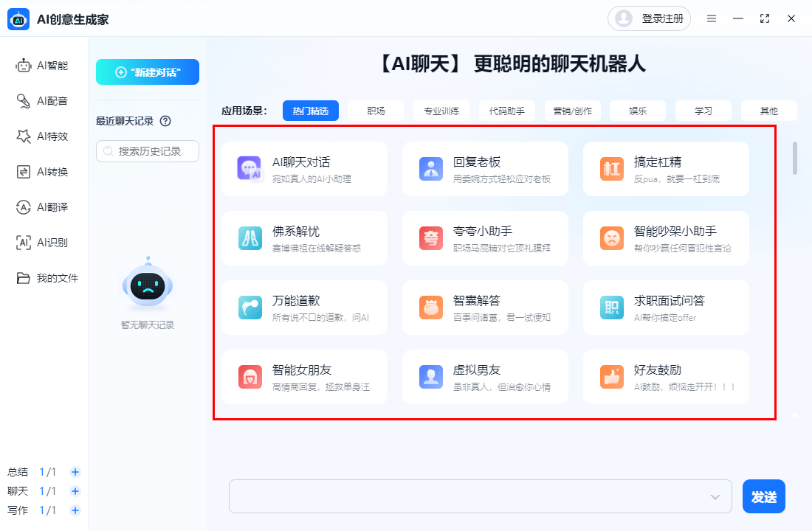The width and height of the screenshot is (812, 531).
Task: Open 我的文件 folder
Action: [47, 278]
